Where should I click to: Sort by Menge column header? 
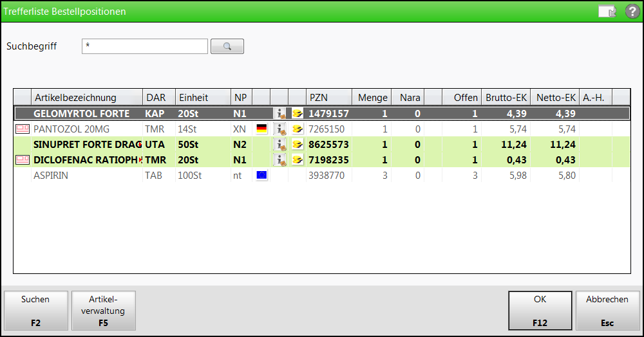pyautogui.click(x=372, y=98)
